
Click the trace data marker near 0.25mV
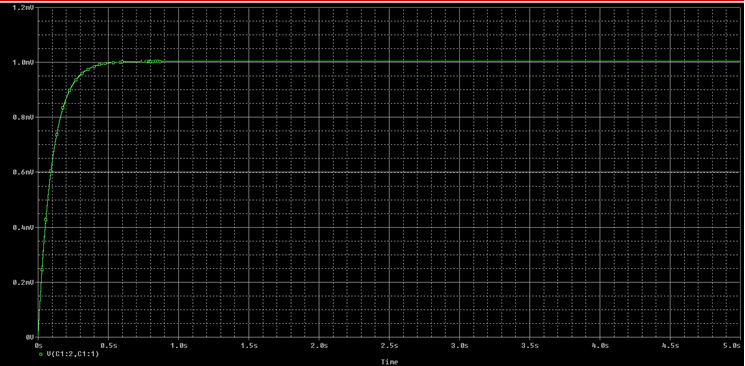tap(41, 270)
